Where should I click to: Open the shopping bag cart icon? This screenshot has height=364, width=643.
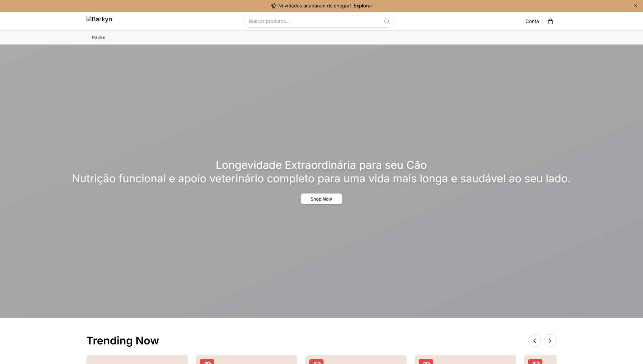[550, 21]
